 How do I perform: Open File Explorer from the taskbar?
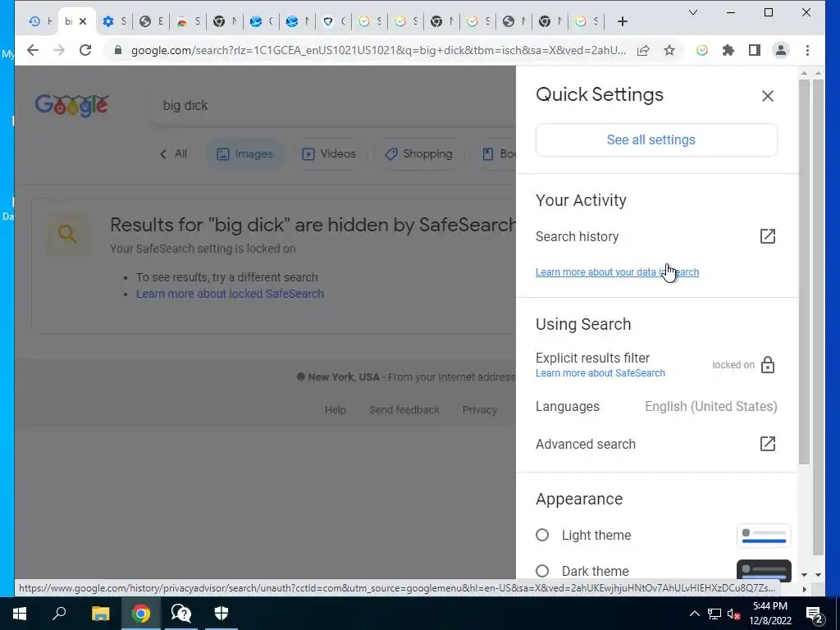100,614
